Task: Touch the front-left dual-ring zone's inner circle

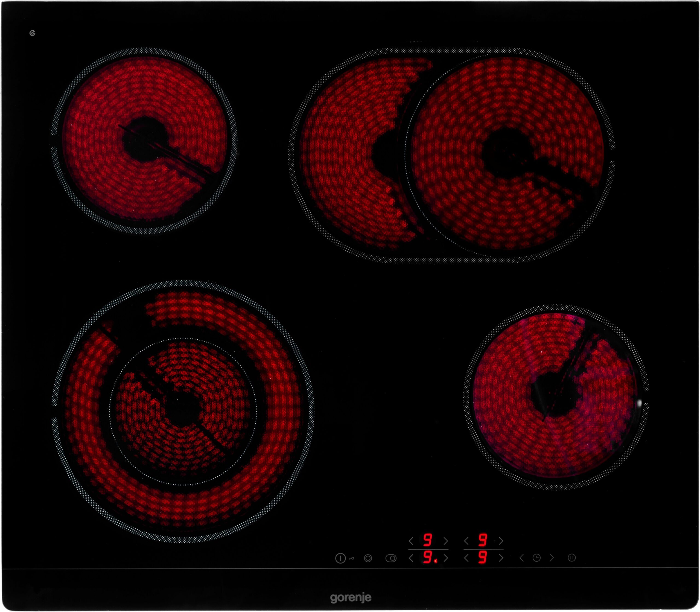Action: point(183,412)
